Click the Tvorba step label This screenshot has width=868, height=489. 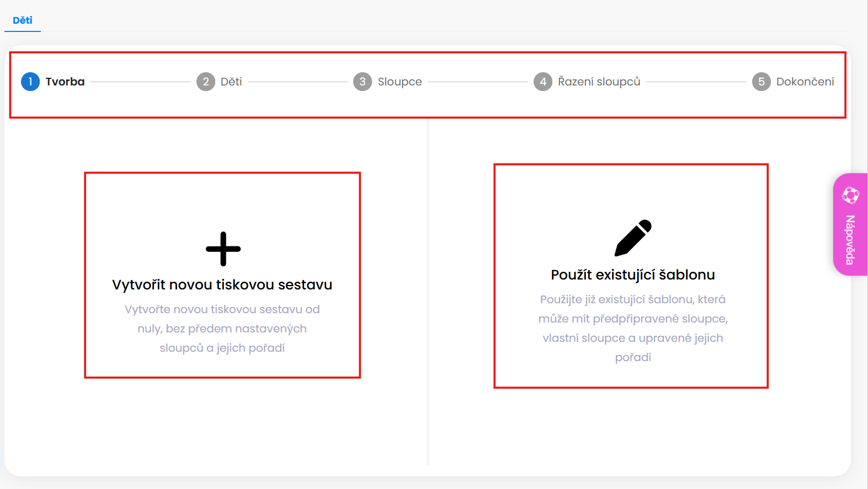[65, 82]
